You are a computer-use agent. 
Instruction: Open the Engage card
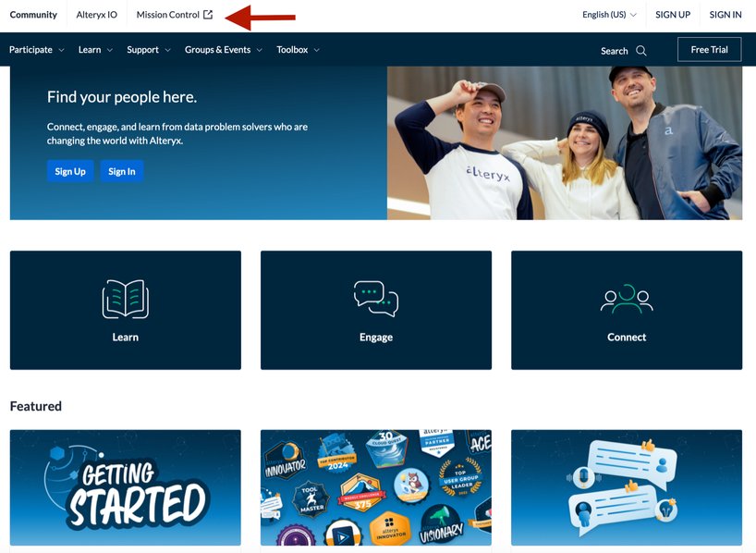point(376,311)
